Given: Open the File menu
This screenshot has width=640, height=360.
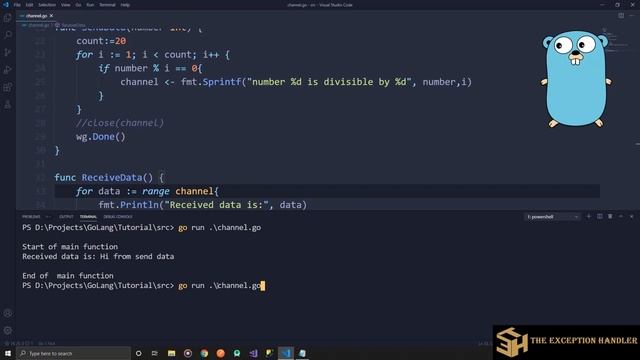Looking at the screenshot, I should pyautogui.click(x=17, y=5).
